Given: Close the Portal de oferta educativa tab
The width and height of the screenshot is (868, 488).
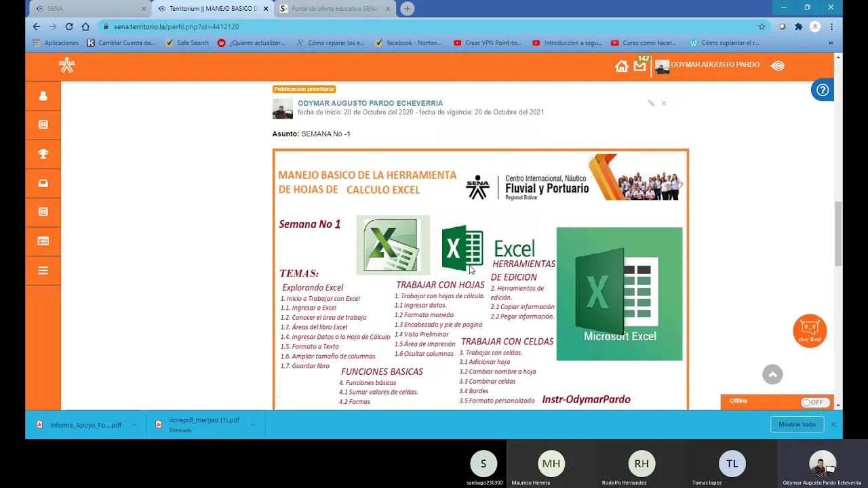Looking at the screenshot, I should point(388,9).
